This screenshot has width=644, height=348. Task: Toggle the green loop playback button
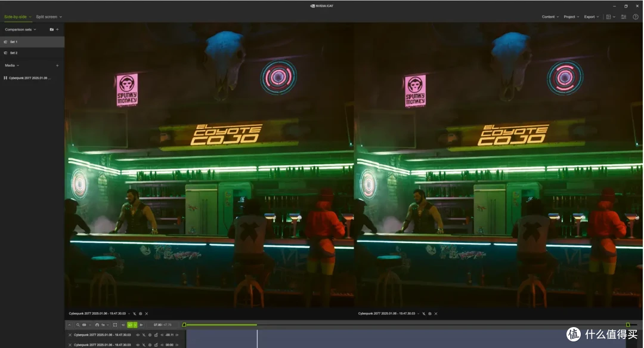[130, 325]
